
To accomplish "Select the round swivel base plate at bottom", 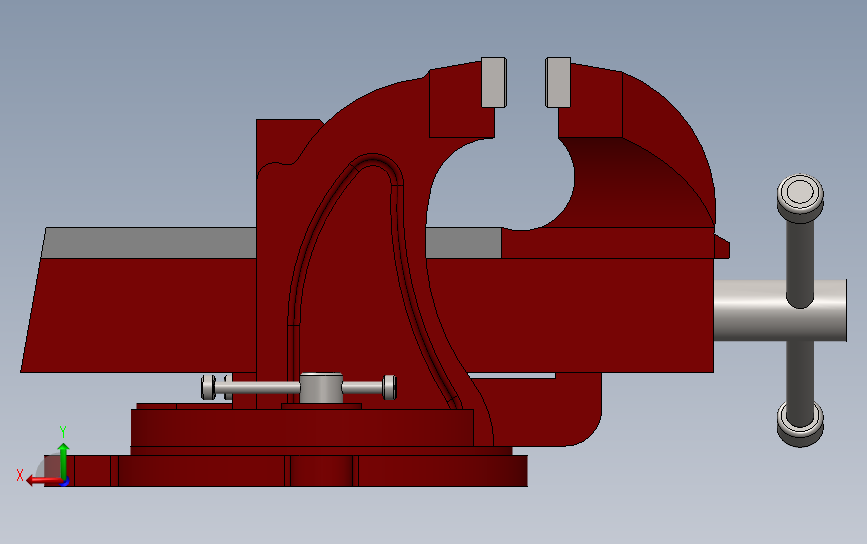I will click(286, 471).
